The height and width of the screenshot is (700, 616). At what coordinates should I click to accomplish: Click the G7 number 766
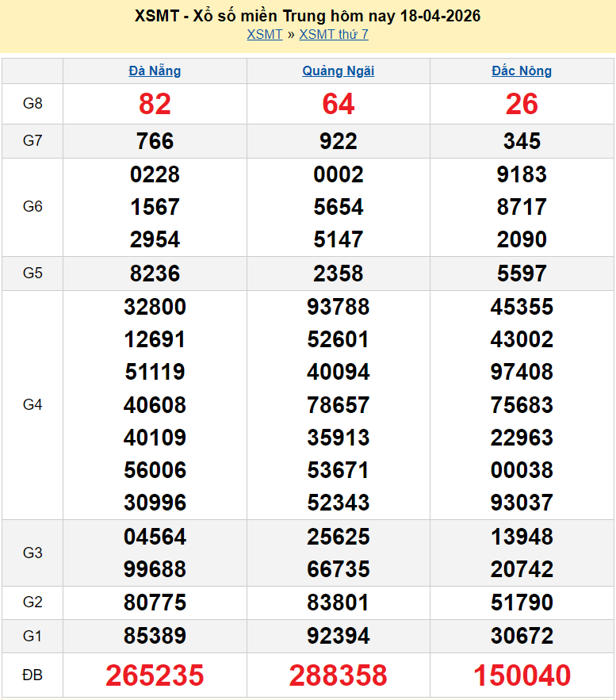point(155,141)
